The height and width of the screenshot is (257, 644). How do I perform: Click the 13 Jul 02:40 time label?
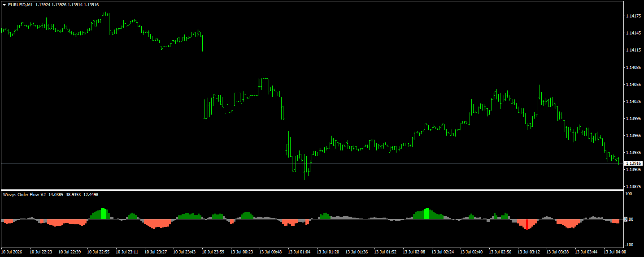pos(471,252)
